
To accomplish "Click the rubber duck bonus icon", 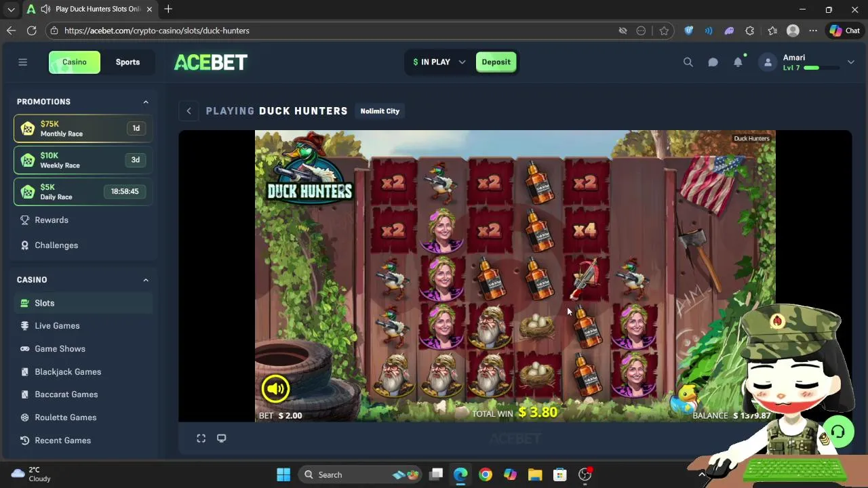I will click(x=685, y=399).
